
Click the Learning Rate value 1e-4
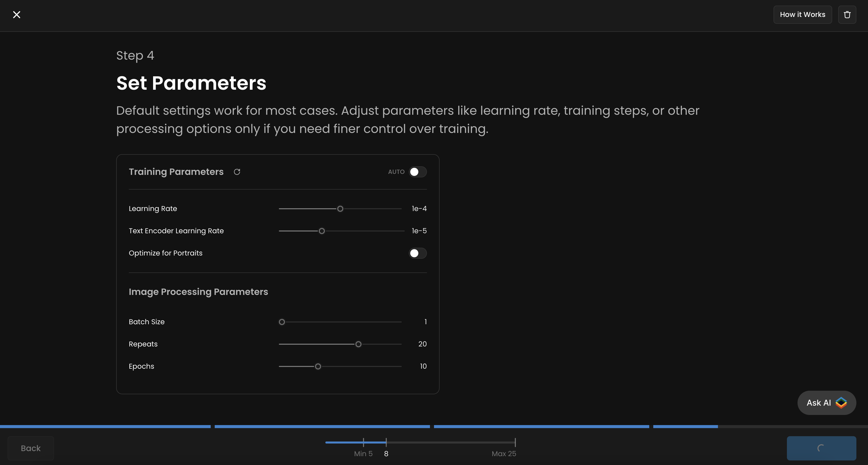[x=419, y=209]
